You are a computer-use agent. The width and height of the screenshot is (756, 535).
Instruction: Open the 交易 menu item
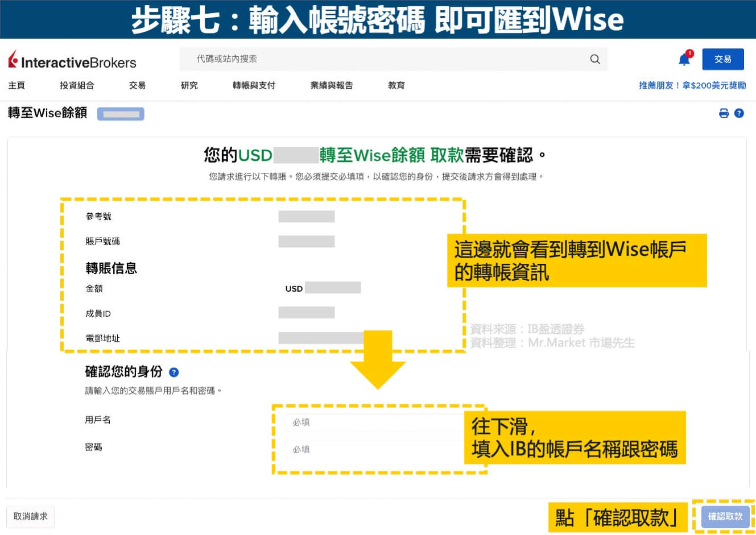coord(137,85)
